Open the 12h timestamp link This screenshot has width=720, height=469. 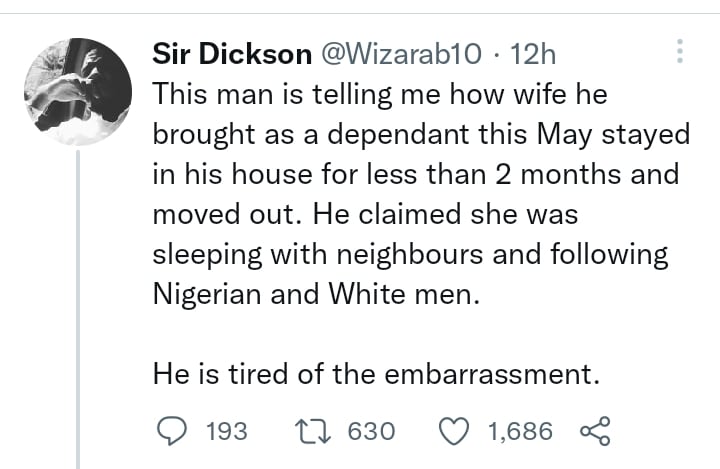(x=533, y=54)
